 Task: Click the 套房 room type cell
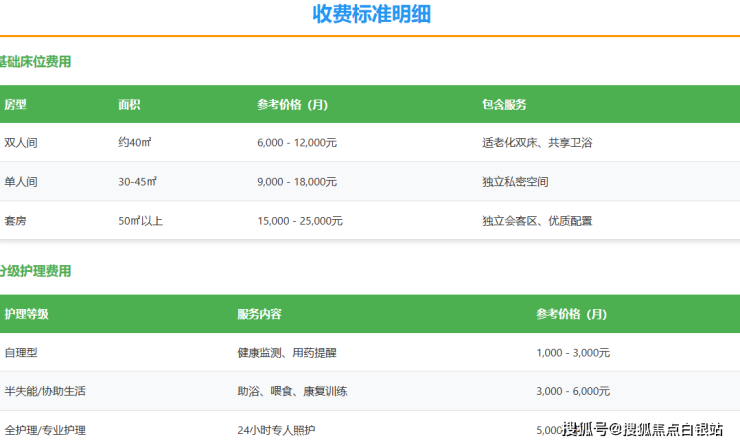[15, 220]
